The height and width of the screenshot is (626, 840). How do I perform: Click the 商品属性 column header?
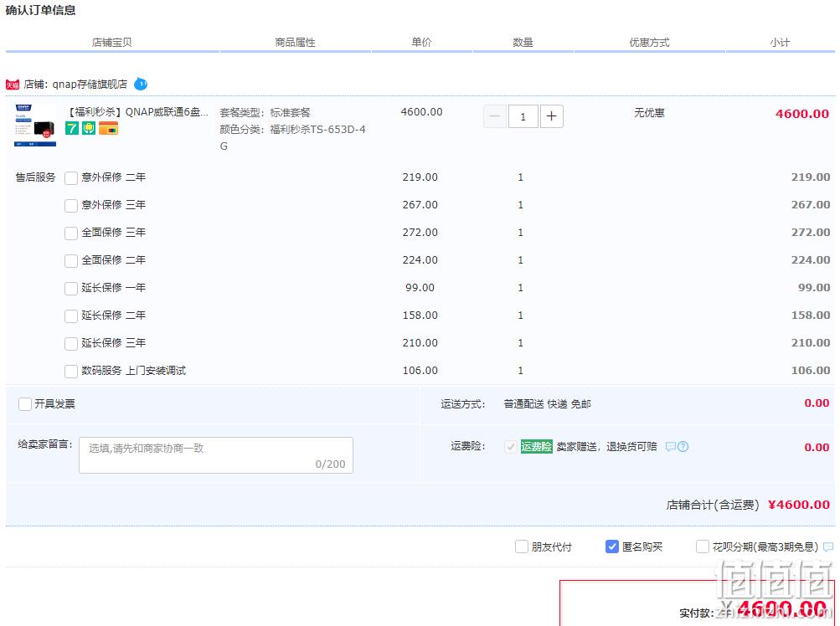(x=295, y=43)
